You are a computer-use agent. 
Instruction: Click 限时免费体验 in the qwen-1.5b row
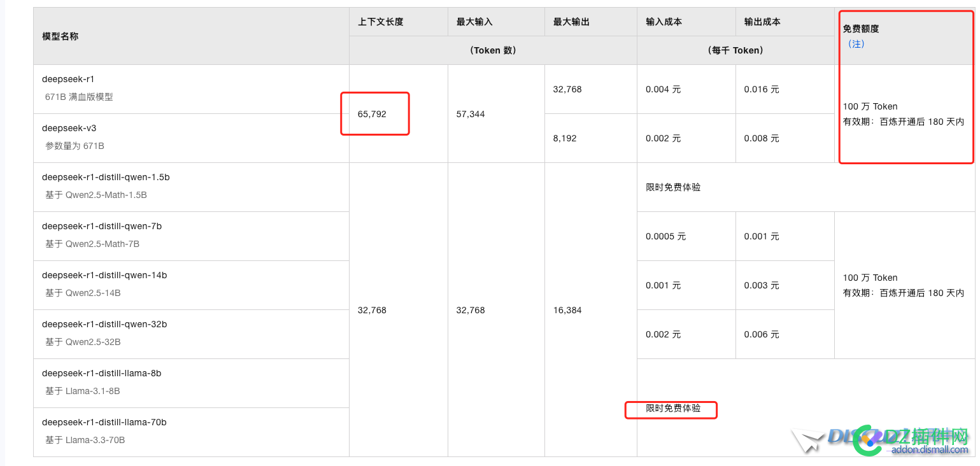click(673, 187)
